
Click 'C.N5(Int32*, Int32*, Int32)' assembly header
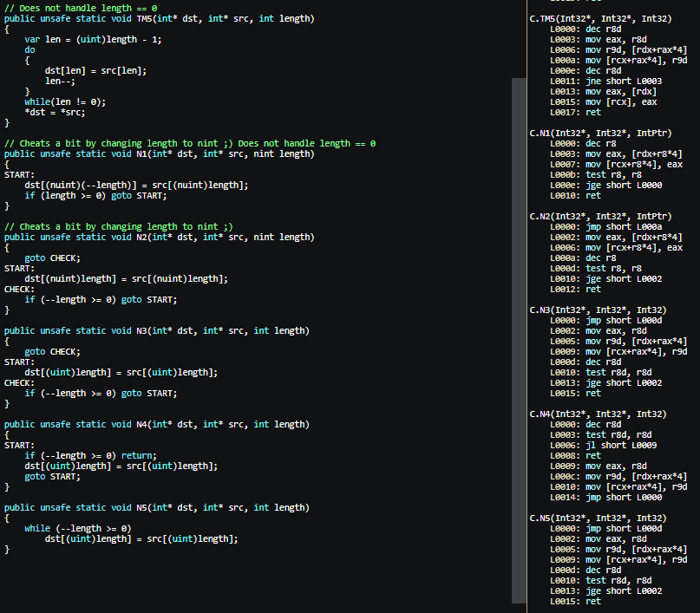click(598, 518)
